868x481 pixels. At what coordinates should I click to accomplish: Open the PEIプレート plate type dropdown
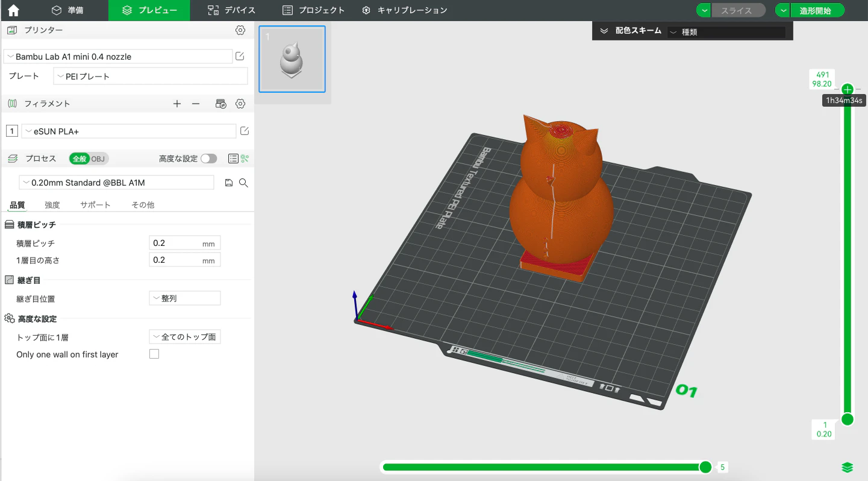(151, 76)
